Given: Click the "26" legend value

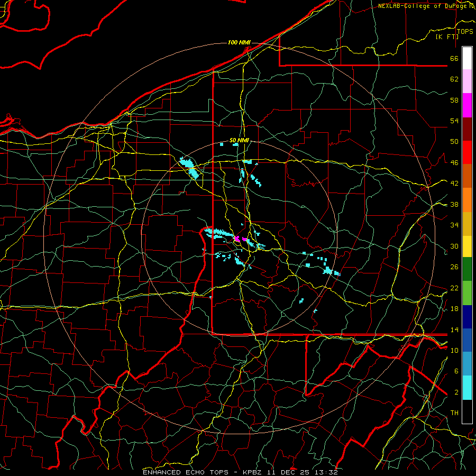Looking at the screenshot, I should click(x=454, y=267).
